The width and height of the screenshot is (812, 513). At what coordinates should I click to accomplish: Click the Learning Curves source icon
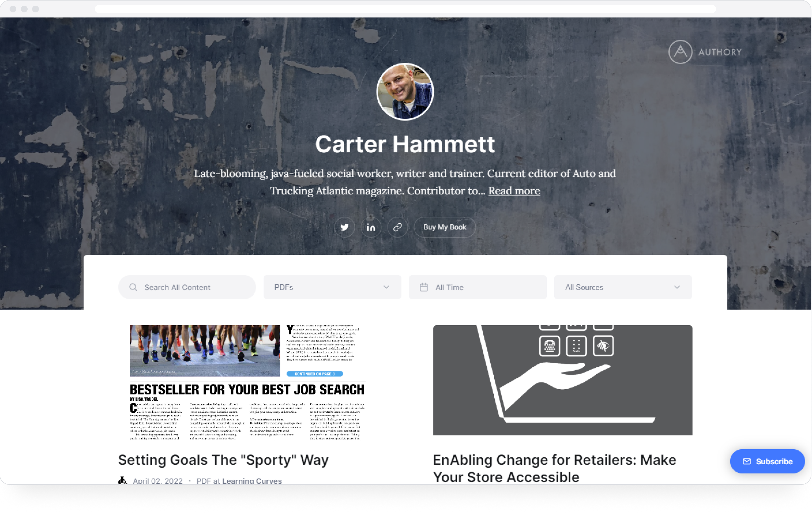[122, 481]
